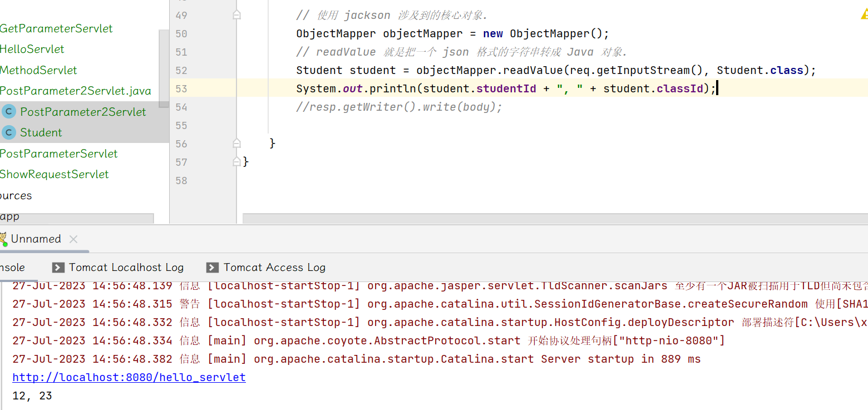Image resolution: width=868 pixels, height=410 pixels.
Task: Open the console tab beside Tomcat Localhost Log
Action: (12, 268)
